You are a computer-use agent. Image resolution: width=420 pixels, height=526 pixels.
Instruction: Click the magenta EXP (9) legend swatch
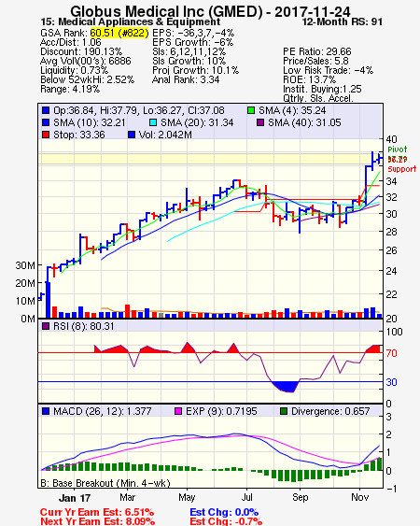[x=178, y=411]
